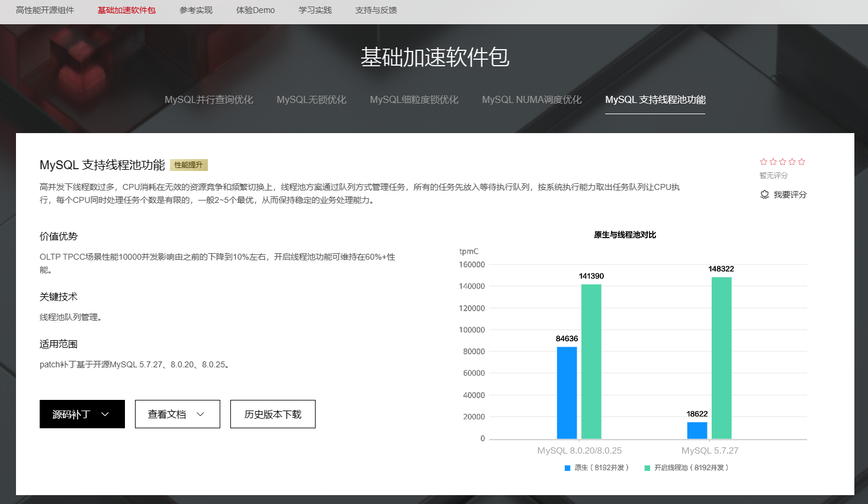Open 体验Demo in the top navigation
The height and width of the screenshot is (504, 868).
[x=256, y=10]
